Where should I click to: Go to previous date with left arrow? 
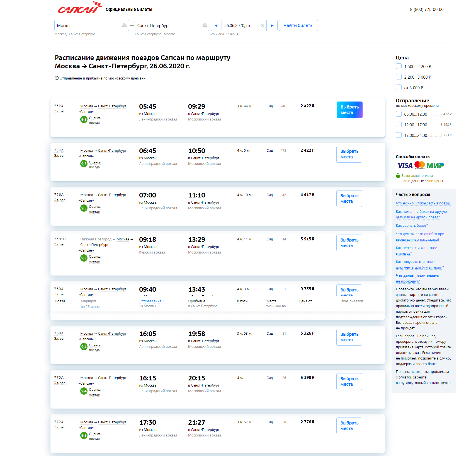click(216, 25)
